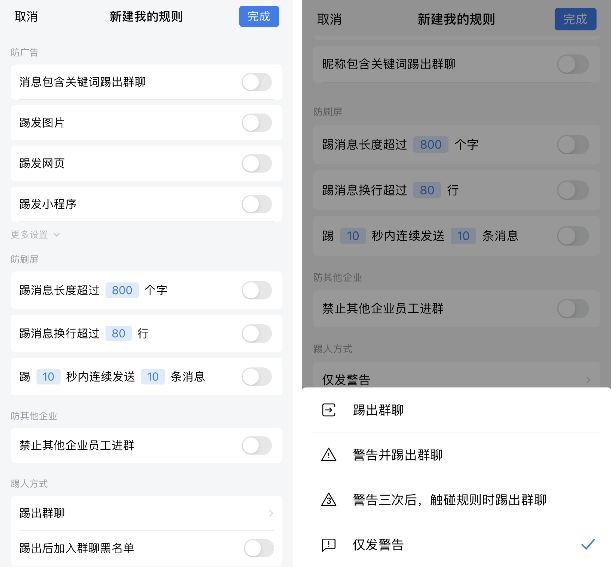This screenshot has height=567, width=612.
Task: Tap 完成 in the left screen
Action: pos(259,16)
